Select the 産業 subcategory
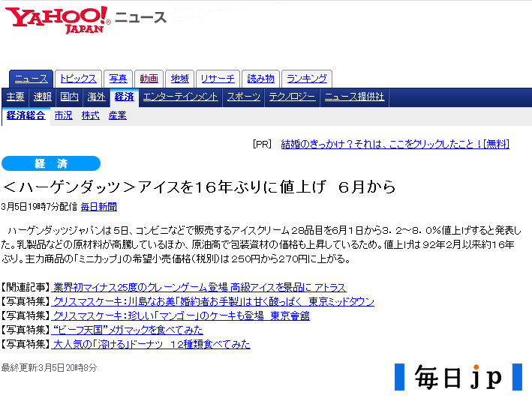Screen dimensions: 532x401 pyautogui.click(x=117, y=115)
